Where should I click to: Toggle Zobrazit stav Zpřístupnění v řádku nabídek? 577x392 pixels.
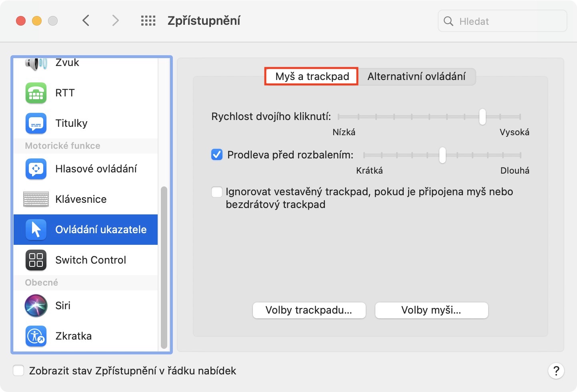[18, 371]
